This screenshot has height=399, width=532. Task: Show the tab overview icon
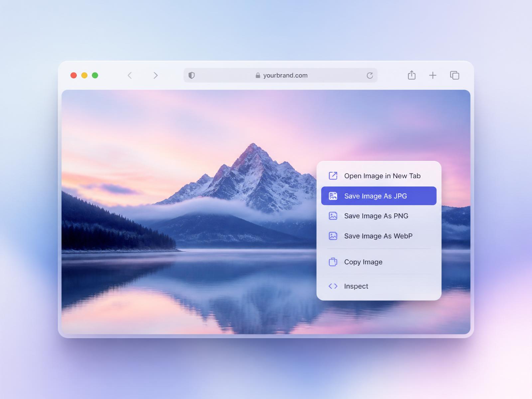click(455, 75)
